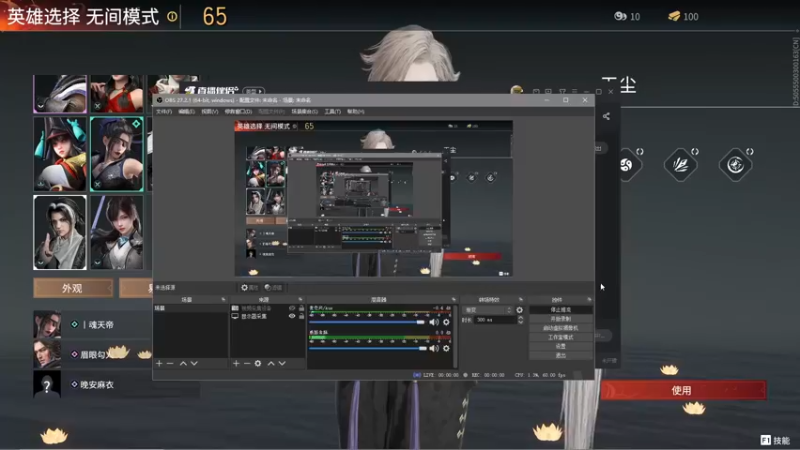Click 停止推流 to stop streaming
Image resolution: width=800 pixels, height=450 pixels.
pos(561,310)
